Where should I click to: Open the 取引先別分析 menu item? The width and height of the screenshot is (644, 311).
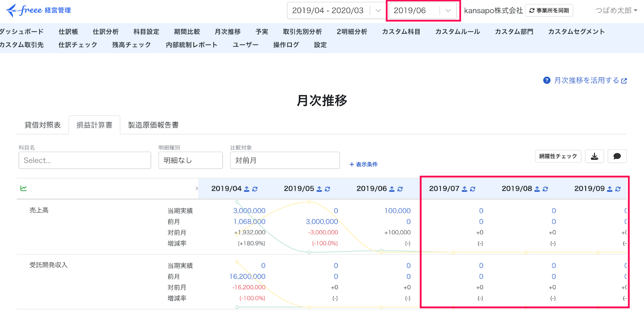[x=302, y=31]
